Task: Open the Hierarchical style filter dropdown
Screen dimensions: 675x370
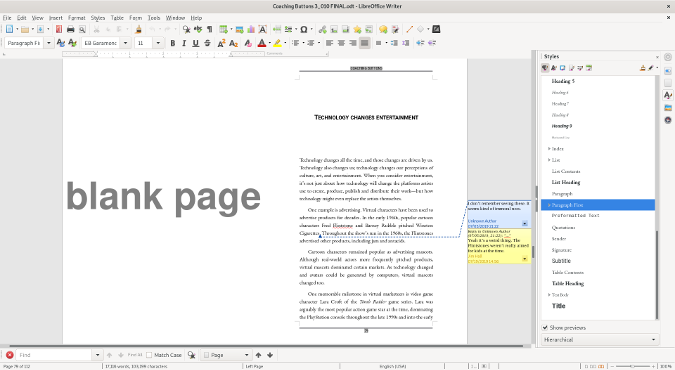Action: pos(600,340)
